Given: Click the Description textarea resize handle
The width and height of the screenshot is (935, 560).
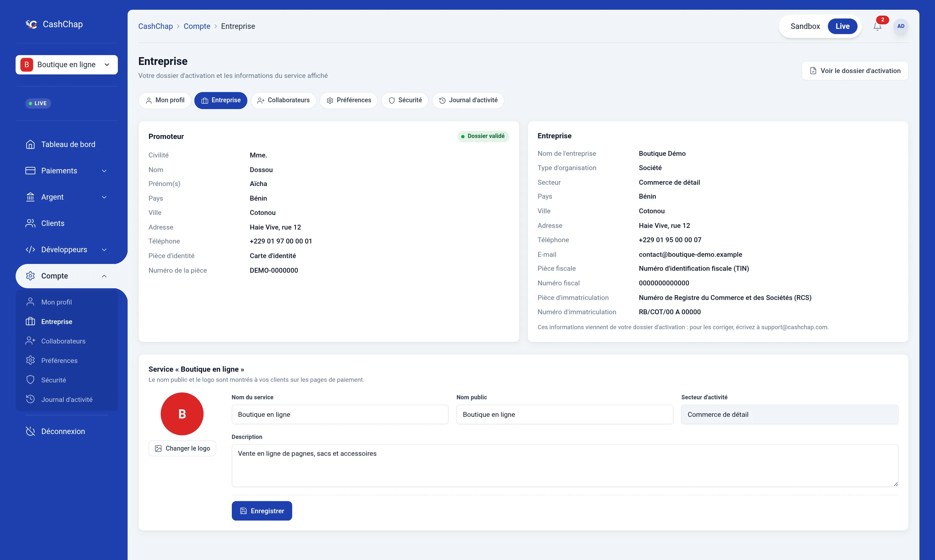Looking at the screenshot, I should [895, 484].
